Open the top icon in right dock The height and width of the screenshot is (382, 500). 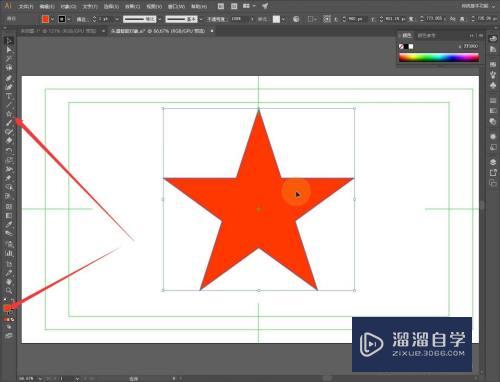(493, 39)
